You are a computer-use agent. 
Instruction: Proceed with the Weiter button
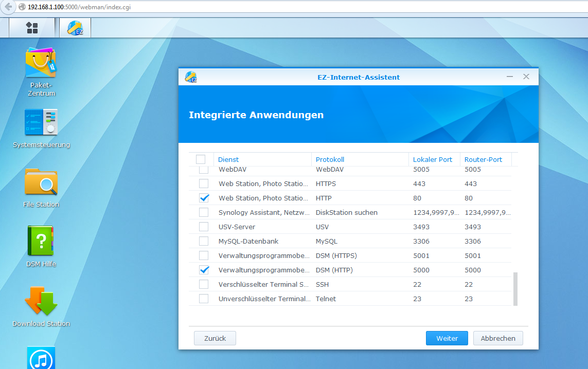click(447, 338)
